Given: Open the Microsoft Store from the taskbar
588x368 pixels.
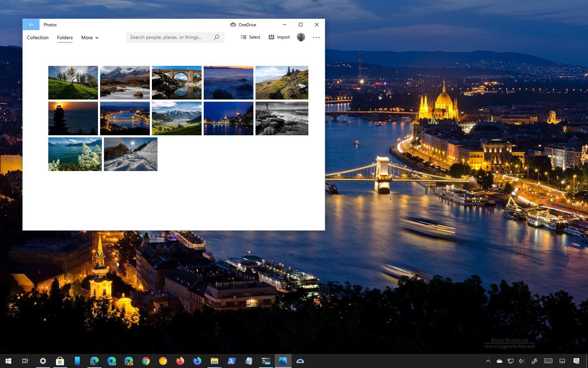Looking at the screenshot, I should coord(60,361).
